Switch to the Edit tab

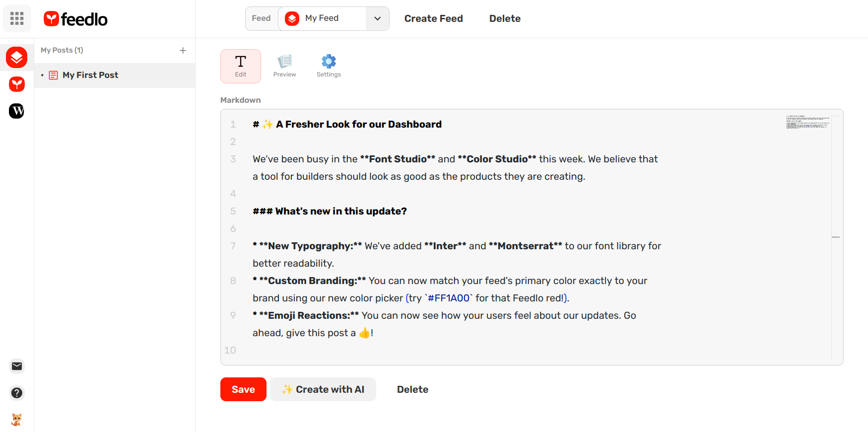(x=241, y=66)
